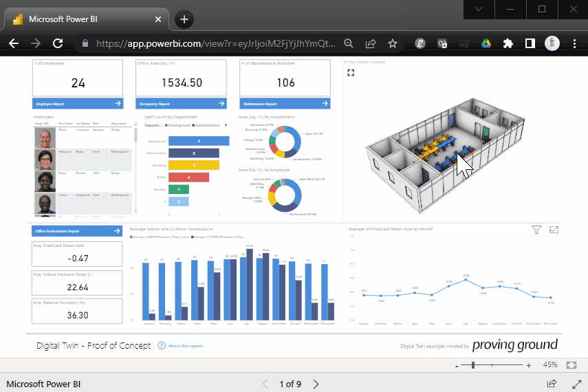Open the Employee Report button
Viewport: 588px width, 392px height.
(x=78, y=104)
